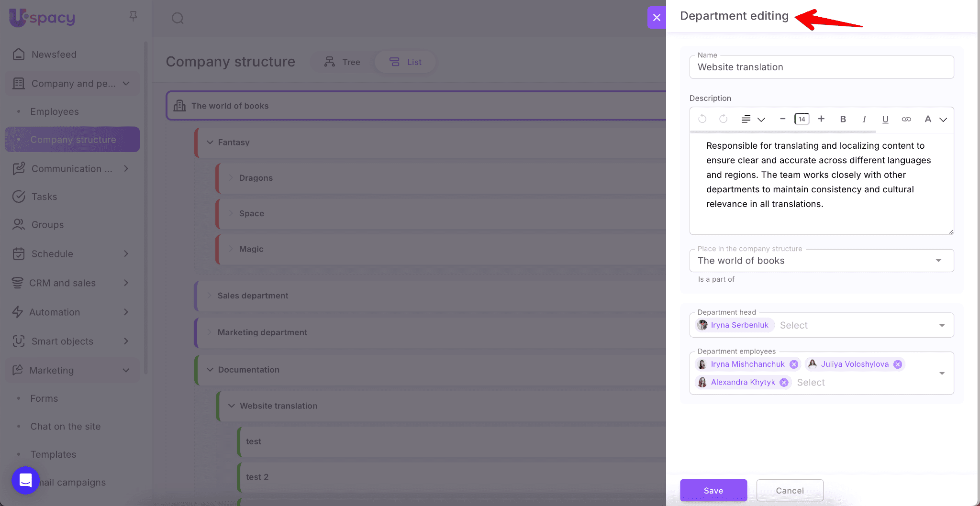
Task: Save the department changes
Action: [x=713, y=490]
